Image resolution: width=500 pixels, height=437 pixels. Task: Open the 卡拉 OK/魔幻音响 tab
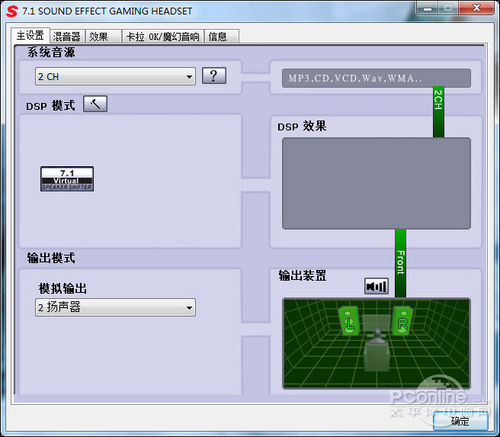[x=163, y=36]
